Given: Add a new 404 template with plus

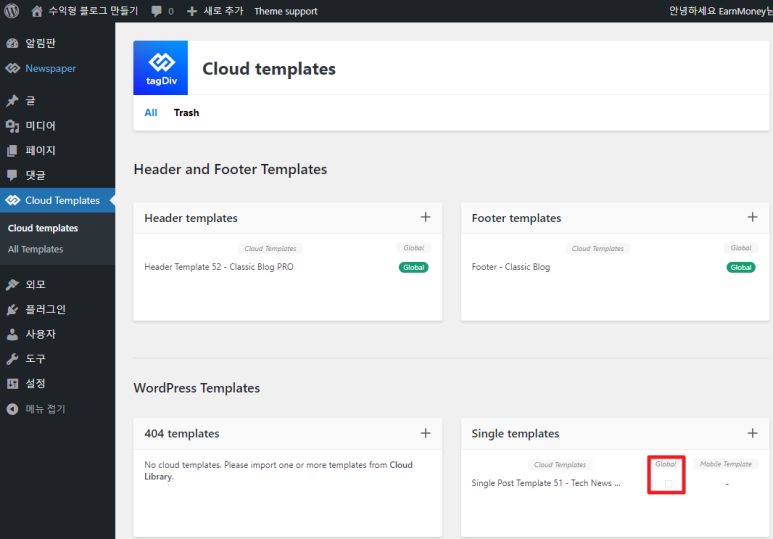Looking at the screenshot, I should (x=425, y=433).
